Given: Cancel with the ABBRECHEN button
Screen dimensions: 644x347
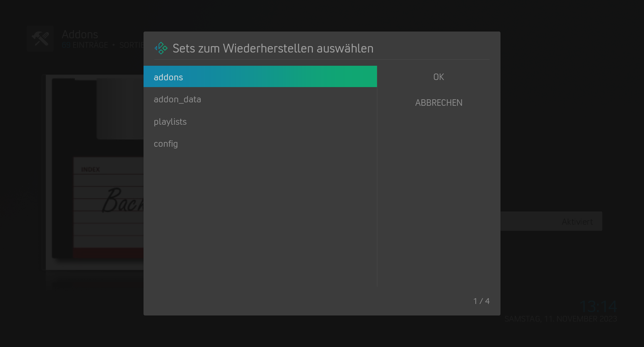Looking at the screenshot, I should [x=438, y=103].
